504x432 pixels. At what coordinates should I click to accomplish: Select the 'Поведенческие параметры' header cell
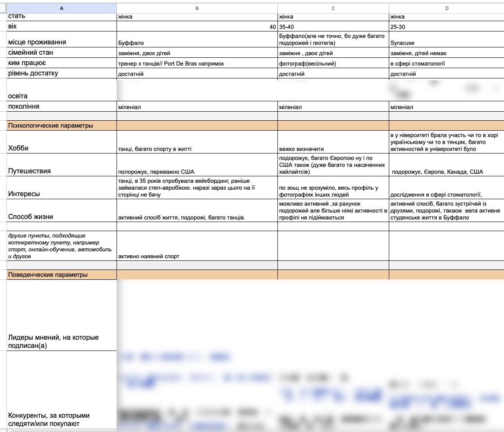click(x=62, y=275)
